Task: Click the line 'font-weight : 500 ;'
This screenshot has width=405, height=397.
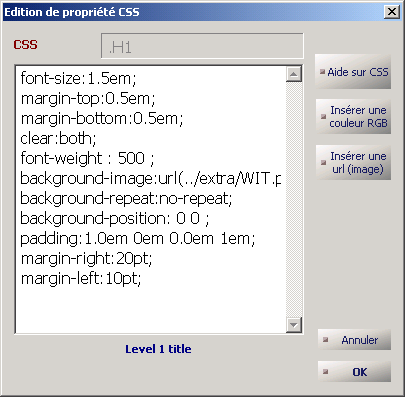Action: point(87,158)
